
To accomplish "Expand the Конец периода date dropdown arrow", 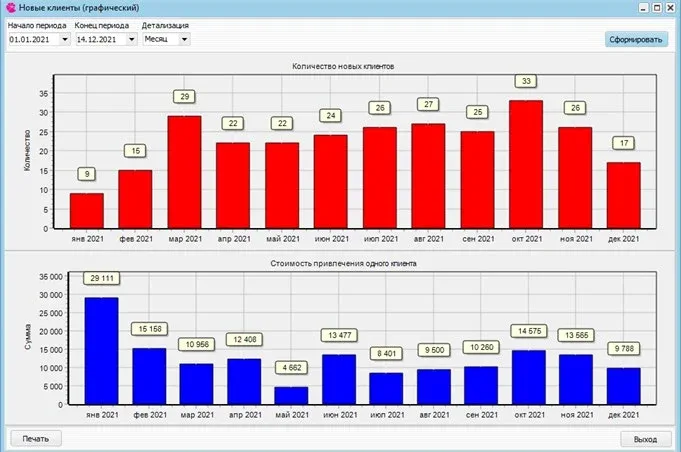I will point(132,40).
